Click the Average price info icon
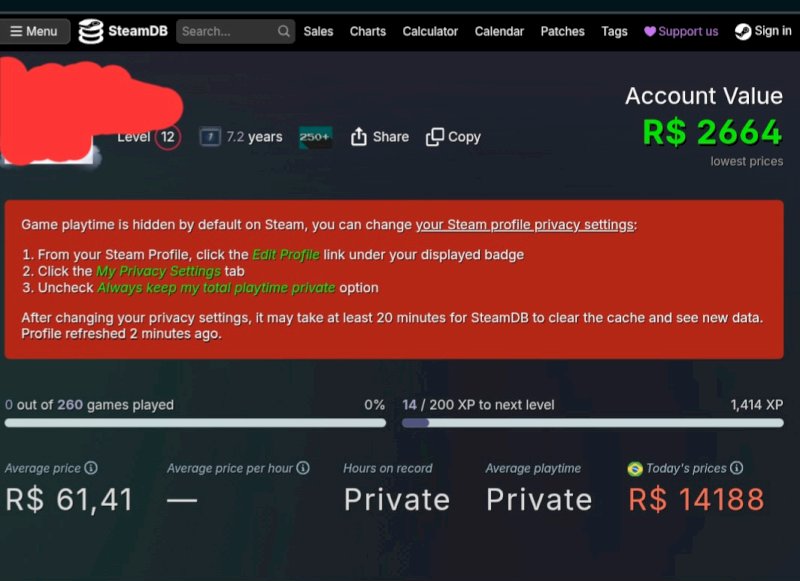Viewport: 800px width, 581px height. [x=91, y=468]
